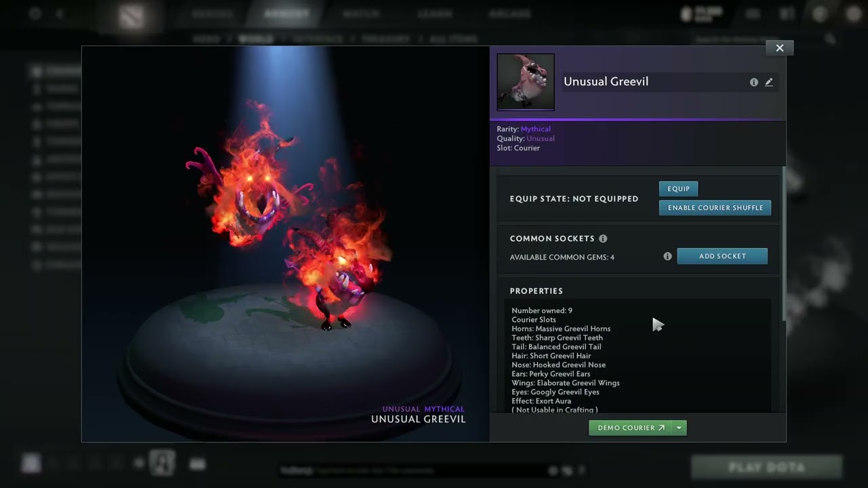Click the pencil icon to rename the item

[769, 82]
